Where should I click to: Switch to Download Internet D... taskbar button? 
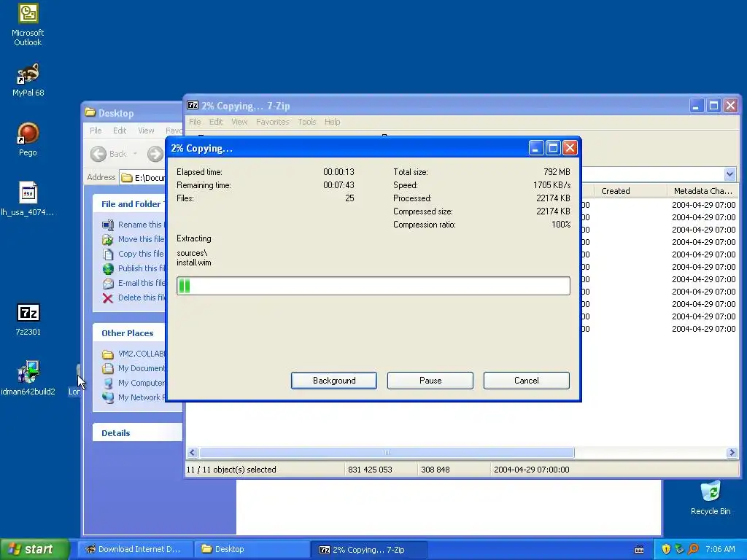coord(135,549)
